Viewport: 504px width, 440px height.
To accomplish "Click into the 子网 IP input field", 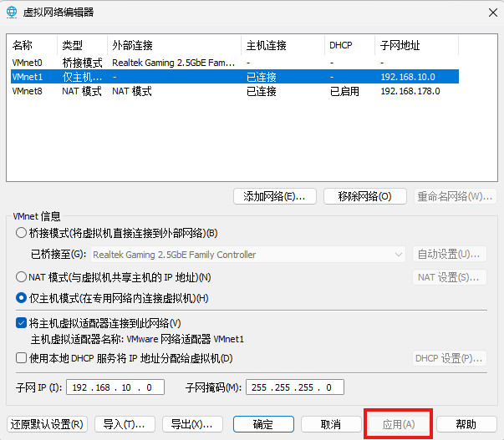I will tap(115, 387).
